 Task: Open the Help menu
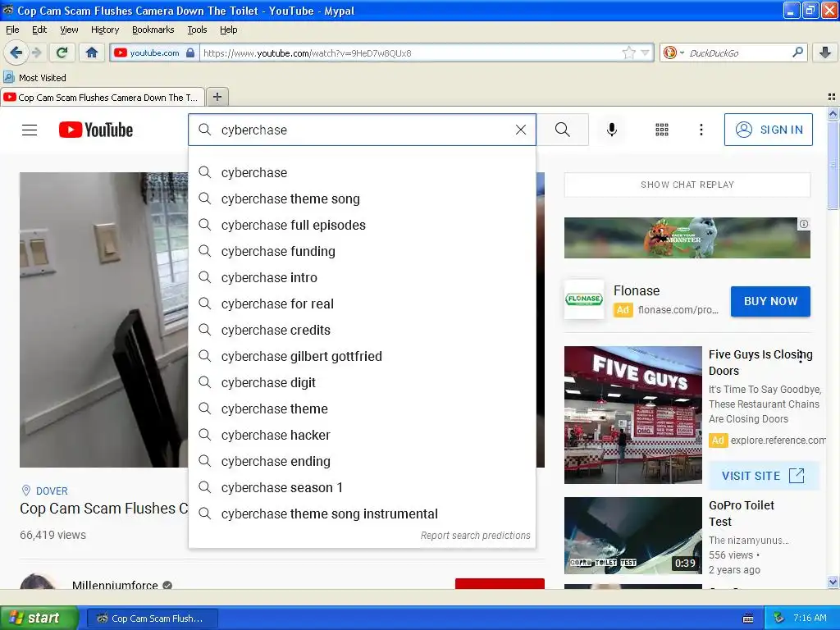[x=228, y=30]
